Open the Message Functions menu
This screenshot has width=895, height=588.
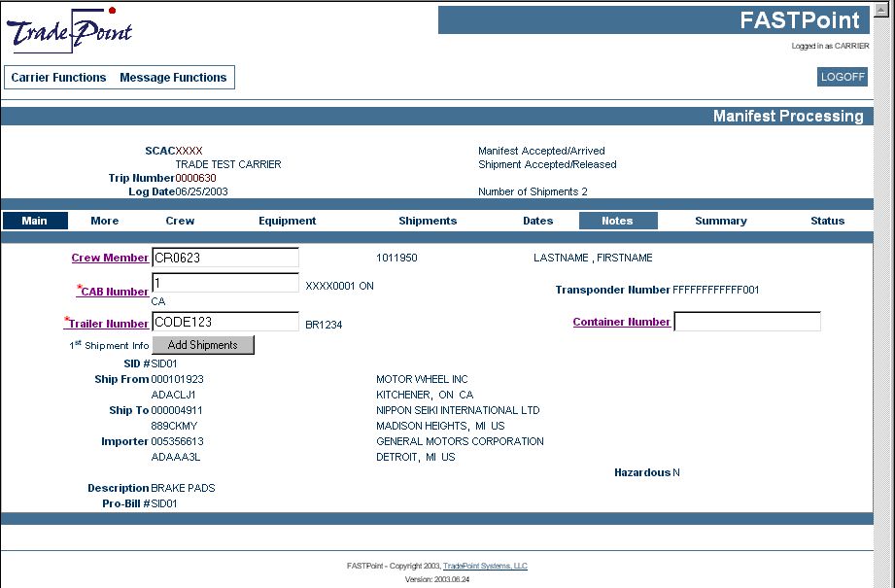pyautogui.click(x=173, y=78)
